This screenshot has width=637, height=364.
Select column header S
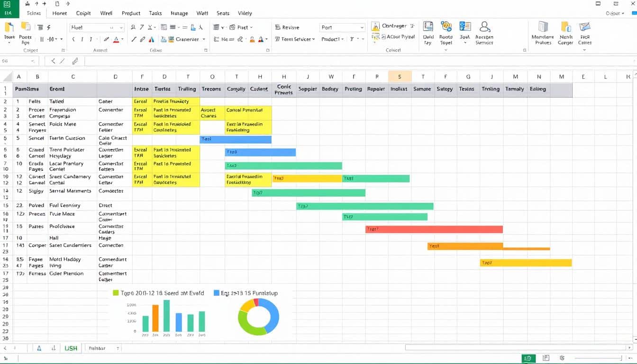pos(400,76)
